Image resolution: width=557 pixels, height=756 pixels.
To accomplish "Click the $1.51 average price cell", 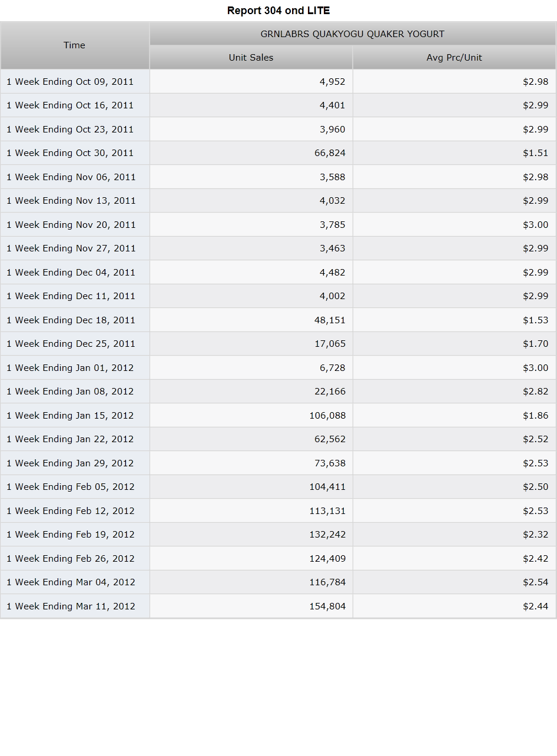I will (454, 153).
